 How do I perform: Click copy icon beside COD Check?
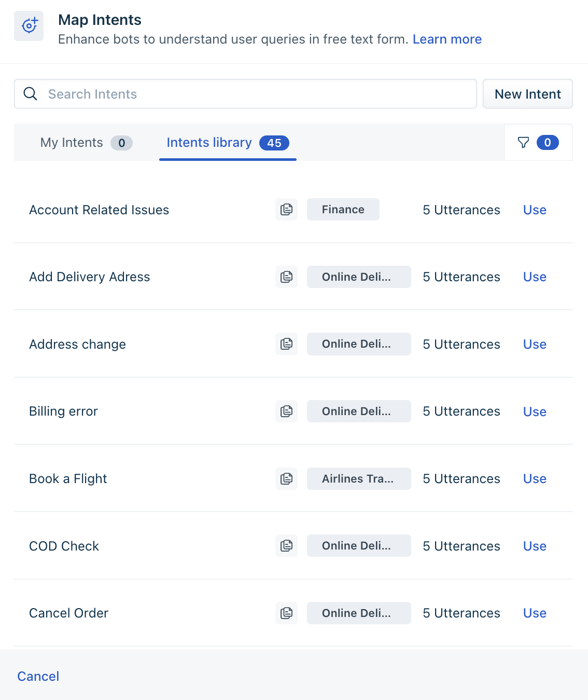[286, 546]
